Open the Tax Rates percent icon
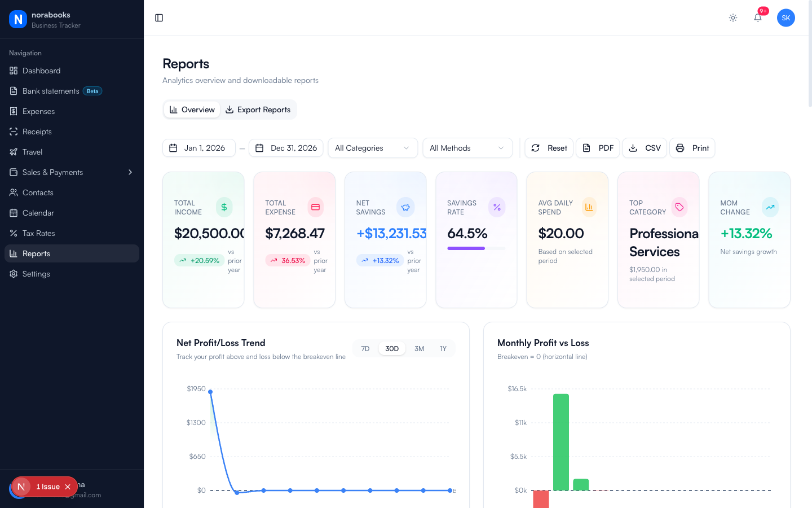 point(12,233)
